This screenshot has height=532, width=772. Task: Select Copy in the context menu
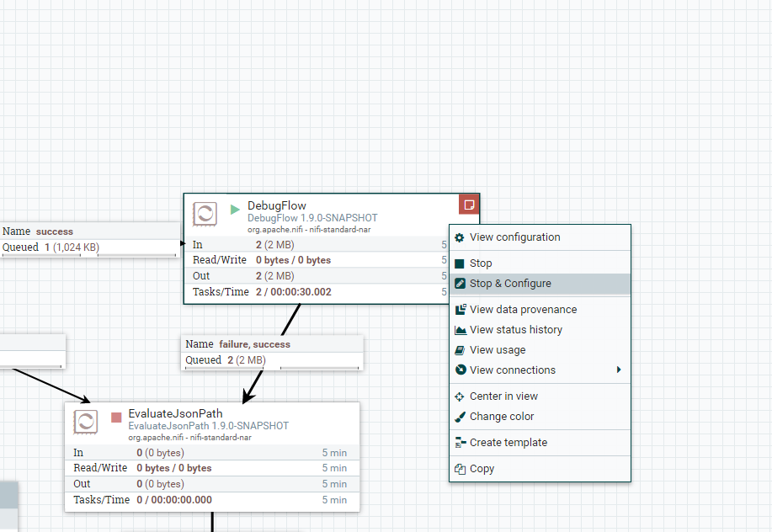pyautogui.click(x=540, y=469)
